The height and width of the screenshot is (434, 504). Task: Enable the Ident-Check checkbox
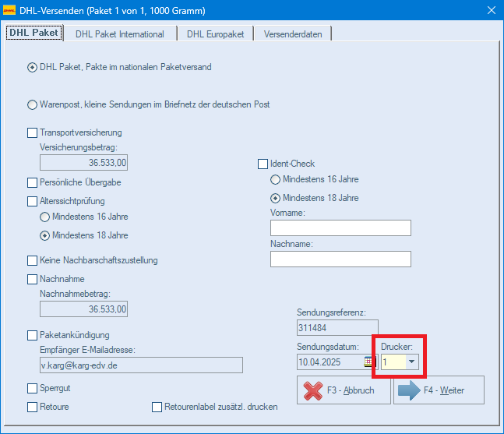point(263,164)
